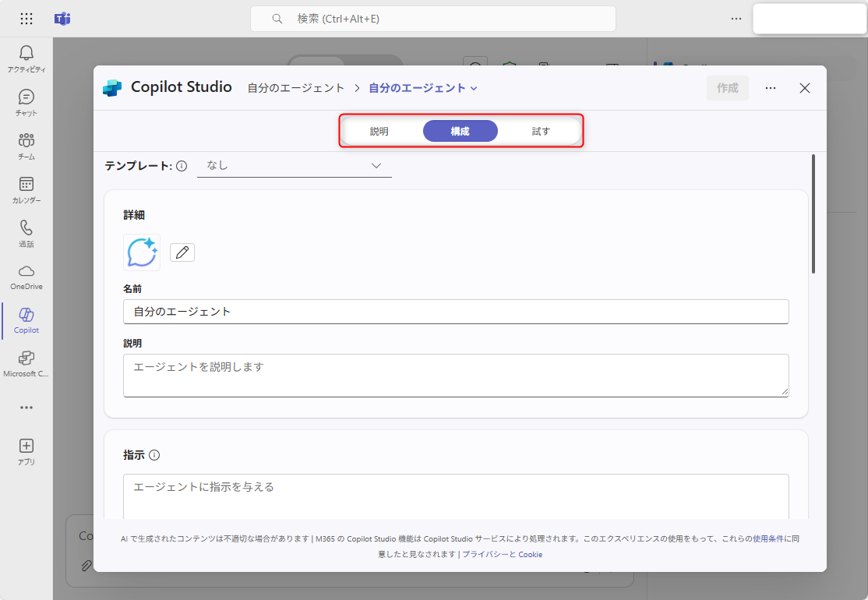Open Teams (チーム) in the sidebar
Viewport: 868px width, 600px height.
[x=26, y=146]
